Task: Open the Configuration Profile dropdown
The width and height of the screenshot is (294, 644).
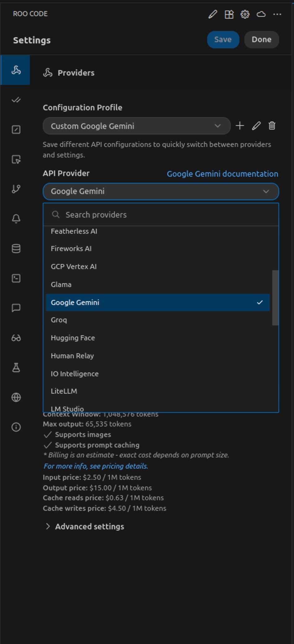Action: pos(136,126)
